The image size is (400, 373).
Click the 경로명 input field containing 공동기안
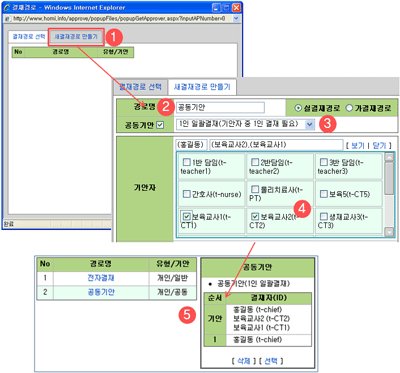pyautogui.click(x=220, y=107)
